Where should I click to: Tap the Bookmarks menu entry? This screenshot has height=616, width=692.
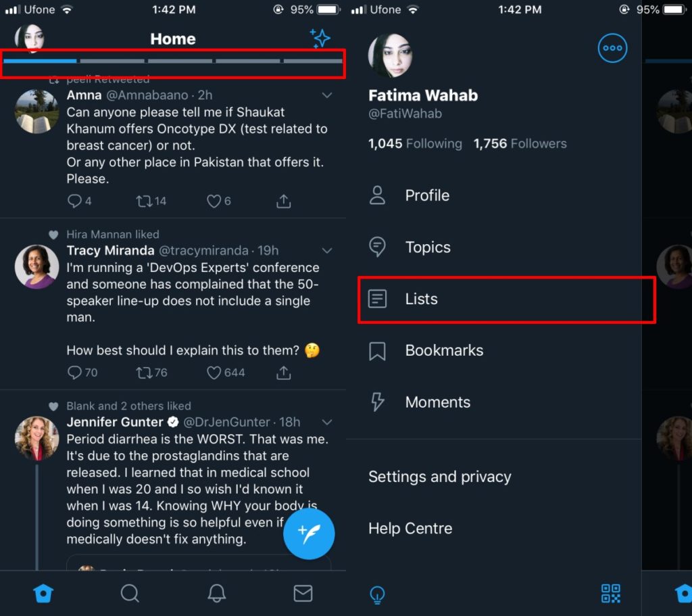[x=444, y=350]
